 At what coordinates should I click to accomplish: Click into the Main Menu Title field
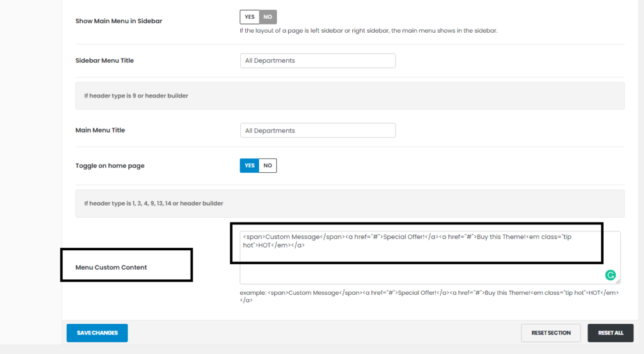(318, 131)
